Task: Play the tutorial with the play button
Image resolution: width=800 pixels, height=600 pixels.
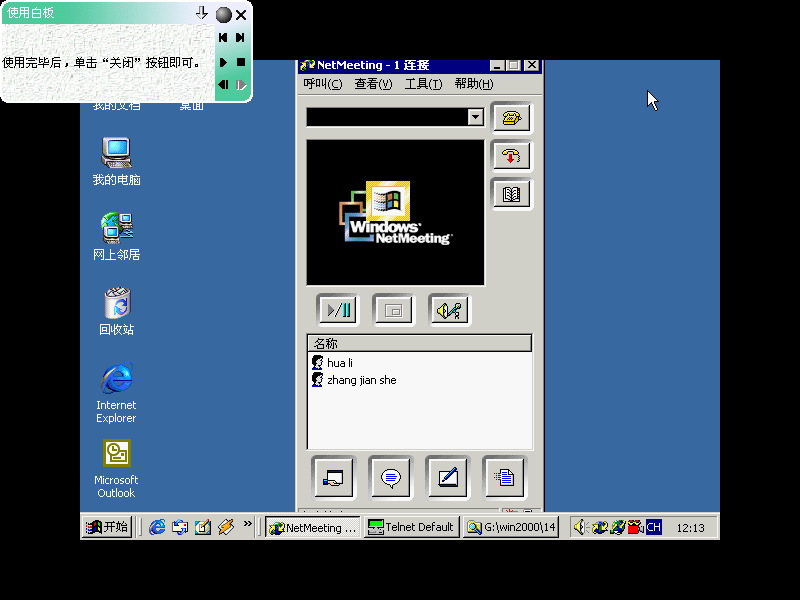Action: point(223,62)
